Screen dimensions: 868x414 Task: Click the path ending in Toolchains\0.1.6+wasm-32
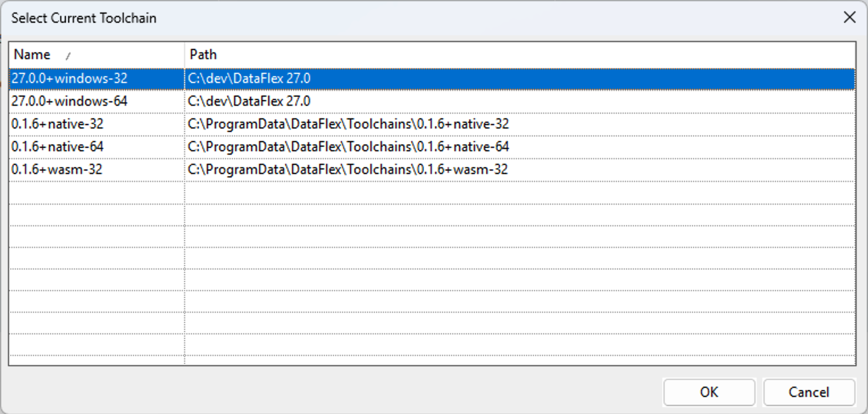tap(348, 169)
